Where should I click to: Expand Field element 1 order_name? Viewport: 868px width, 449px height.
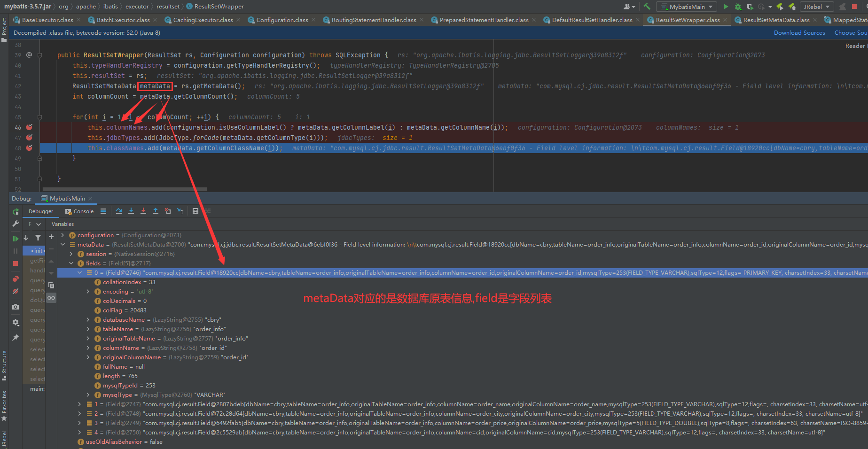[x=80, y=404]
